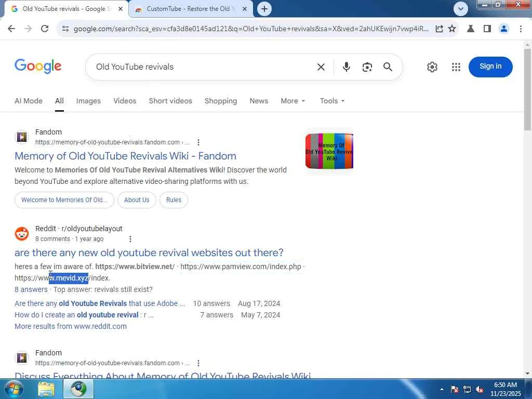Click the muted volume tray icon
The image size is (532, 399).
pos(480,389)
